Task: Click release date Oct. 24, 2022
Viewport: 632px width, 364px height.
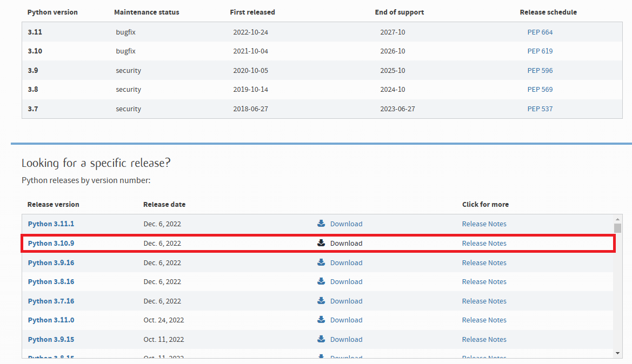Action: [x=164, y=320]
